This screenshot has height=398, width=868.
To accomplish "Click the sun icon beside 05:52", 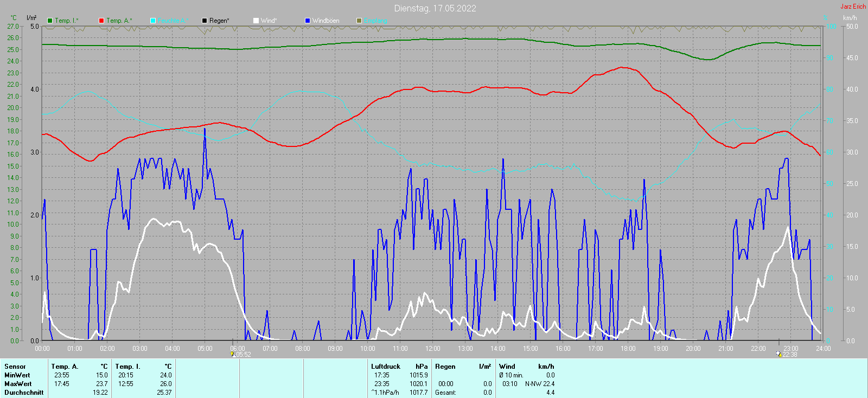I will pos(233,354).
